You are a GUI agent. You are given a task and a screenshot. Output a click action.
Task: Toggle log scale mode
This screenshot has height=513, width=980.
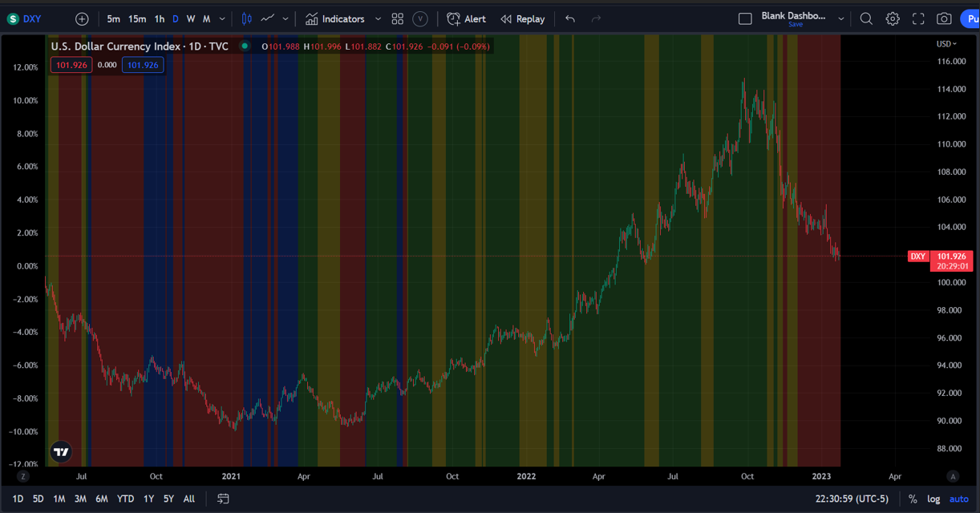(933, 499)
